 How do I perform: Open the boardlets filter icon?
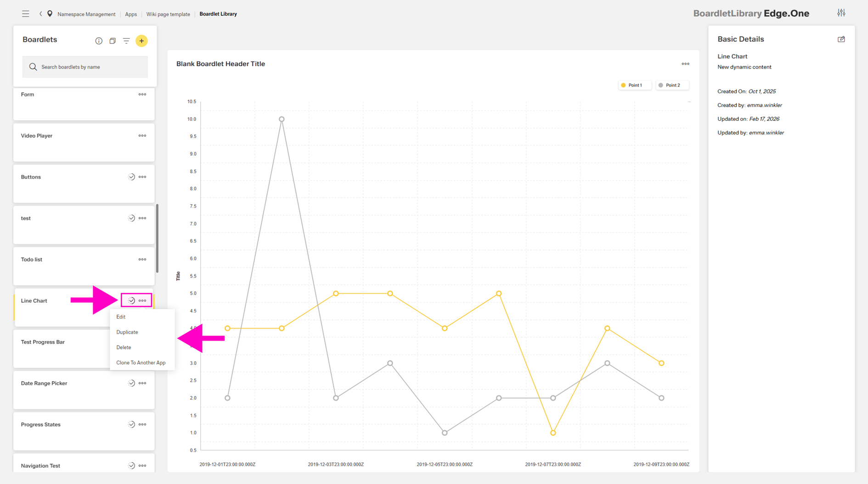click(126, 41)
